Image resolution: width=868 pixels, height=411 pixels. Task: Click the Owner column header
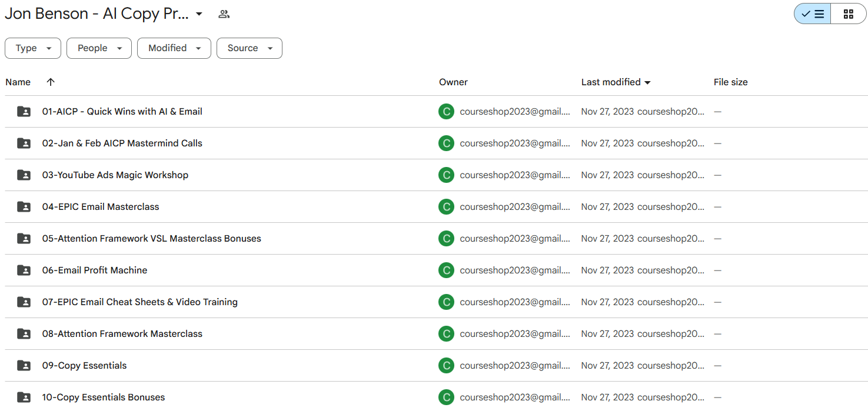tap(453, 82)
